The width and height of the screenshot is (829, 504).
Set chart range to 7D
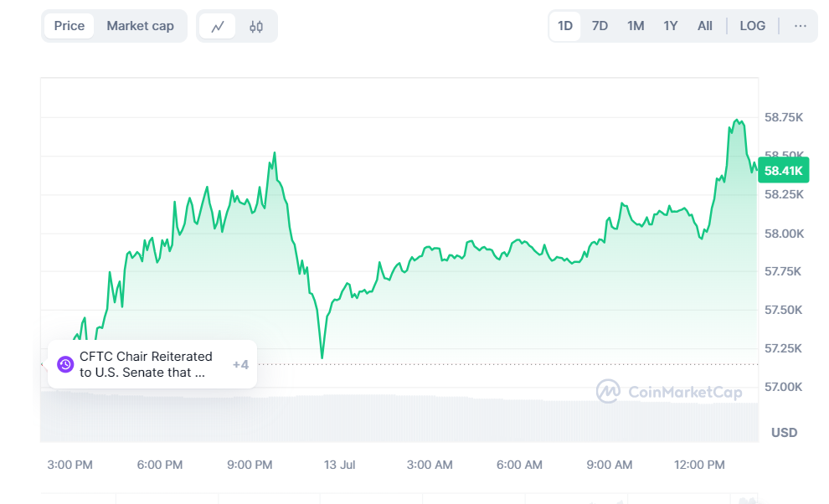click(x=600, y=26)
